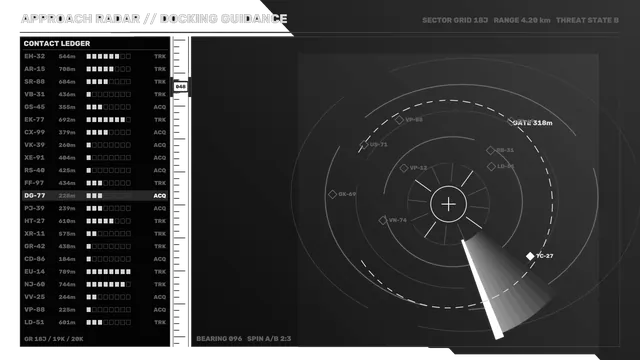This screenshot has height=360, width=640.
Task: Click the GR 18J / 19K / 20K footer
Action: pos(53,339)
